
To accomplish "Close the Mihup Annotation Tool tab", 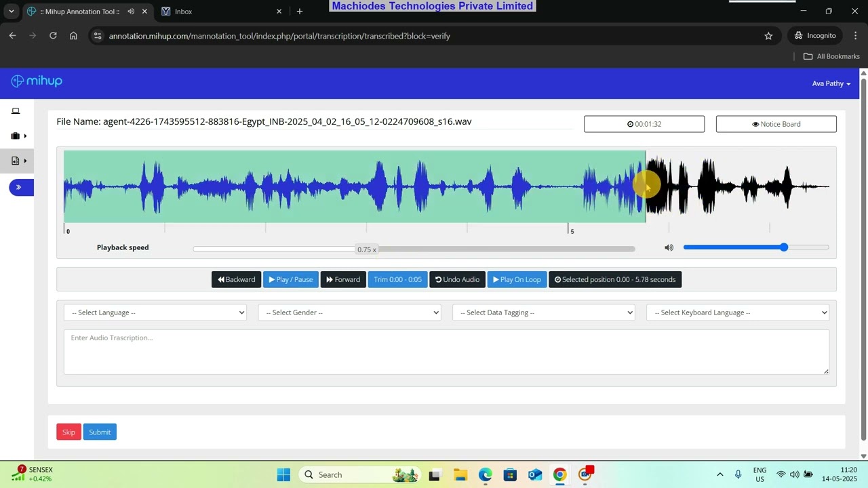I will click(144, 12).
